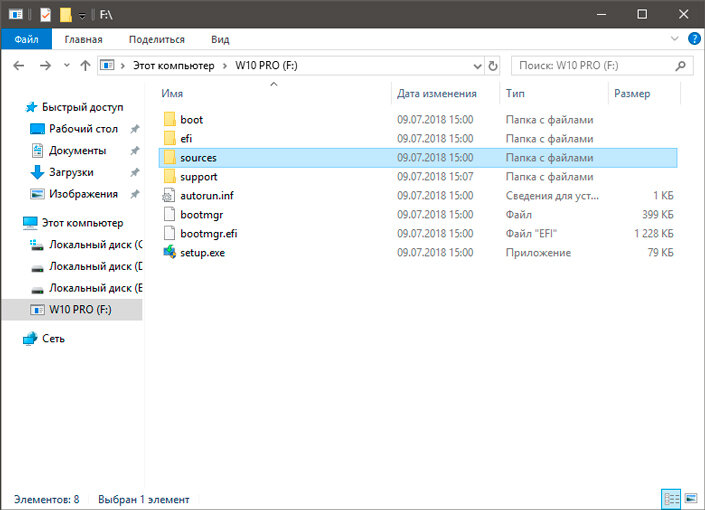Switch to the Вид ribbon tab
Screen dimensions: 705x510
[220, 39]
